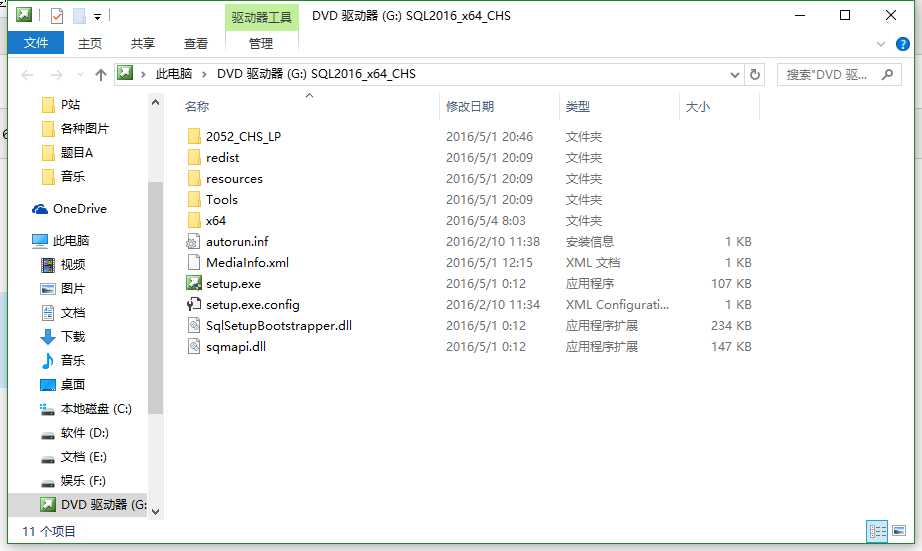
Task: Select 此电脑 in the navigation pane
Action: pos(71,241)
